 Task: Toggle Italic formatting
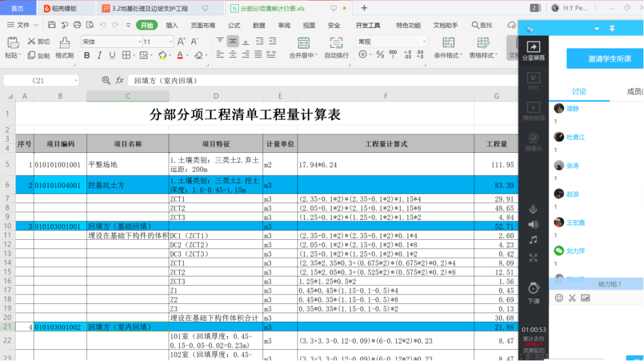tap(99, 55)
